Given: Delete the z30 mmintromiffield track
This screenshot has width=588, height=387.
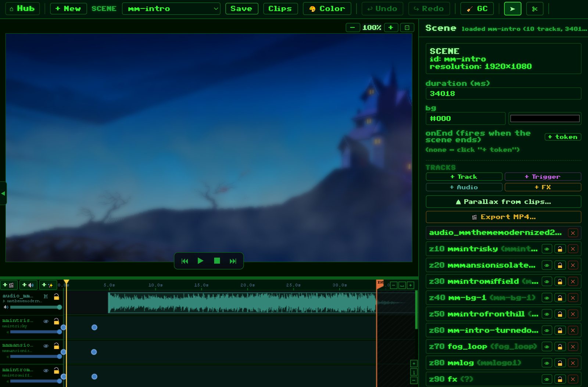Looking at the screenshot, I should coord(573,282).
